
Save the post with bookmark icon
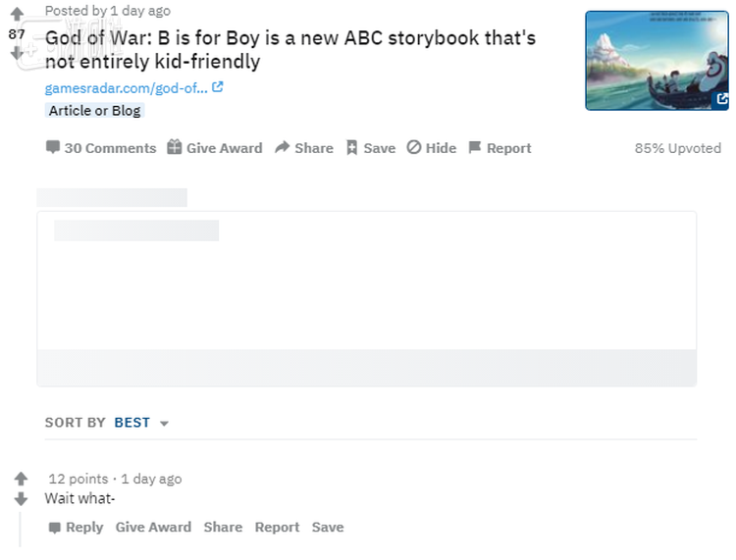(371, 148)
